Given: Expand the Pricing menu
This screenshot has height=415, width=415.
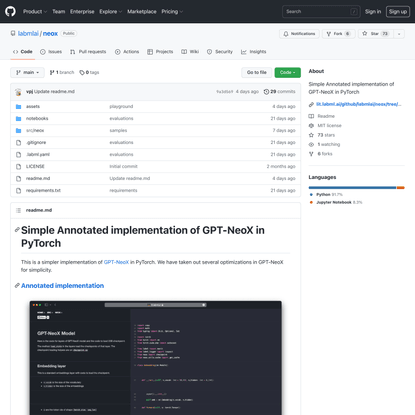Looking at the screenshot, I should click(172, 12).
